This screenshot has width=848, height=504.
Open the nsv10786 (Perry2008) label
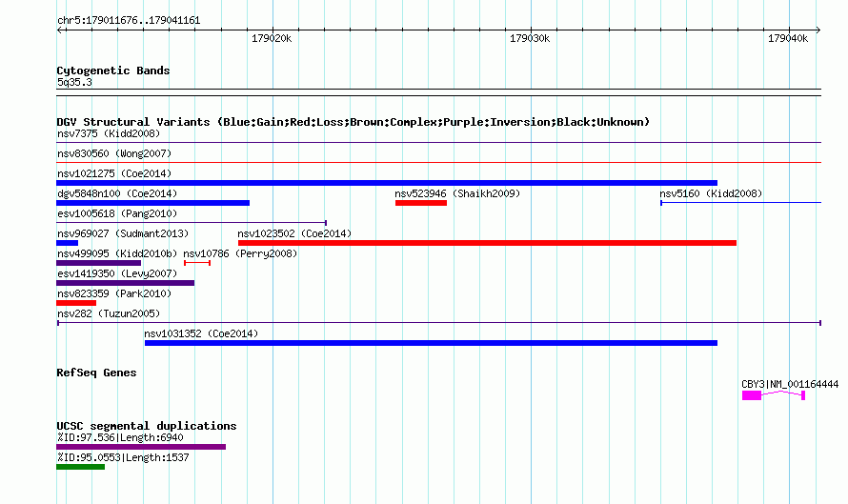tap(241, 253)
